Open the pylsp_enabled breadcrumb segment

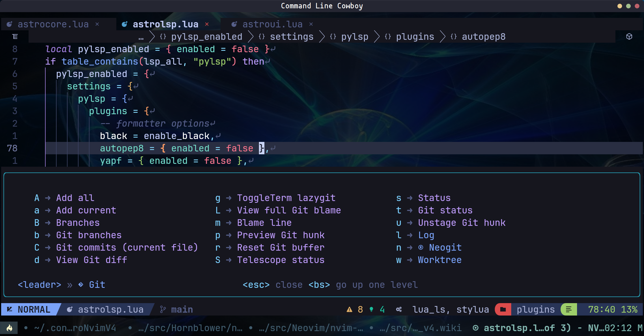click(206, 37)
